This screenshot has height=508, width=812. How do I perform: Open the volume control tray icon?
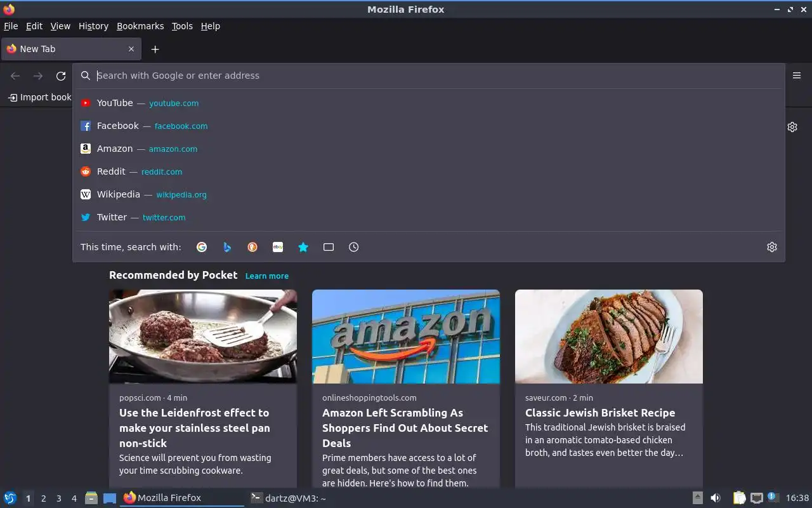tap(716, 498)
